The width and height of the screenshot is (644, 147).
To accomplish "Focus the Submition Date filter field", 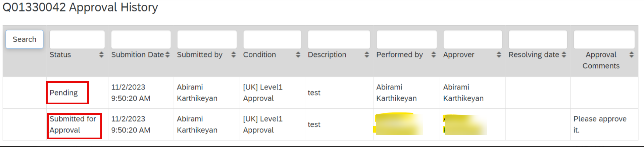I will point(141,39).
